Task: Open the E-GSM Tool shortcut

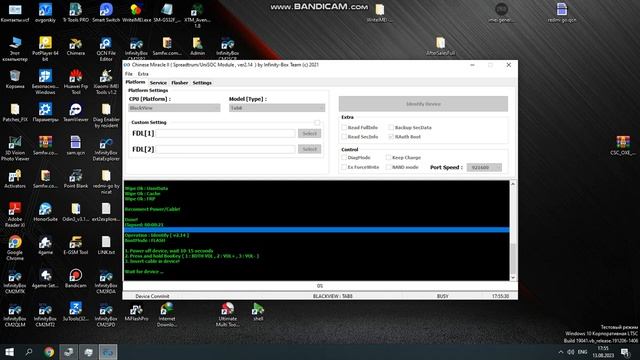Action: point(76,245)
